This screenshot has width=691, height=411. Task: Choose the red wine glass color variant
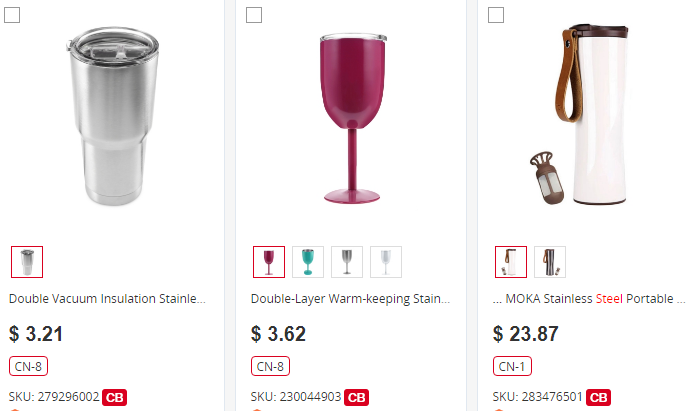(x=269, y=262)
